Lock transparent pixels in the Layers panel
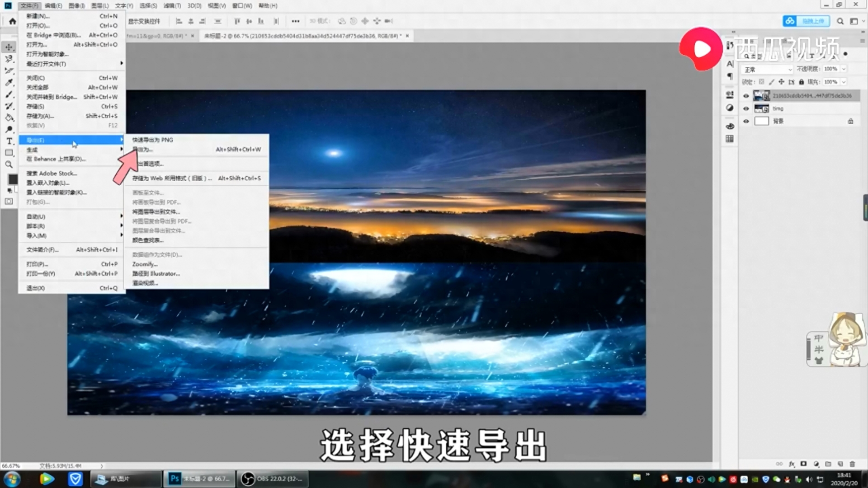The image size is (868, 488). (x=761, y=82)
